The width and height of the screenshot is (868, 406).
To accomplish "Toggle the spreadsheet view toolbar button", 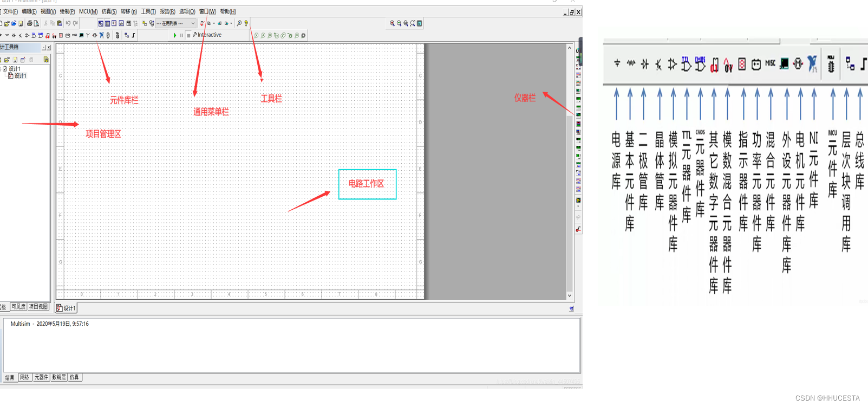I will (107, 23).
